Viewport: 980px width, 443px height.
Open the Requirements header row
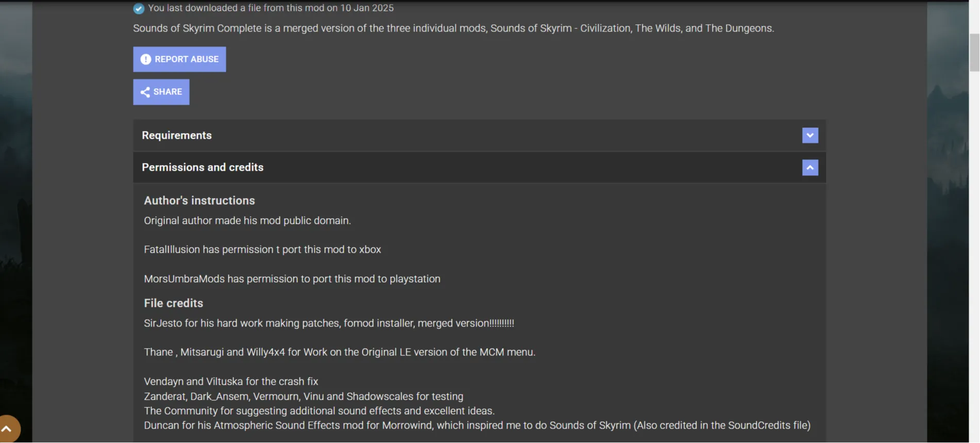point(479,135)
